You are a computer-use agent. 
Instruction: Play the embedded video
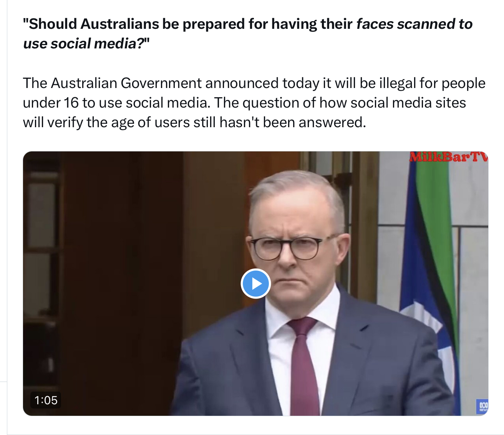point(256,284)
